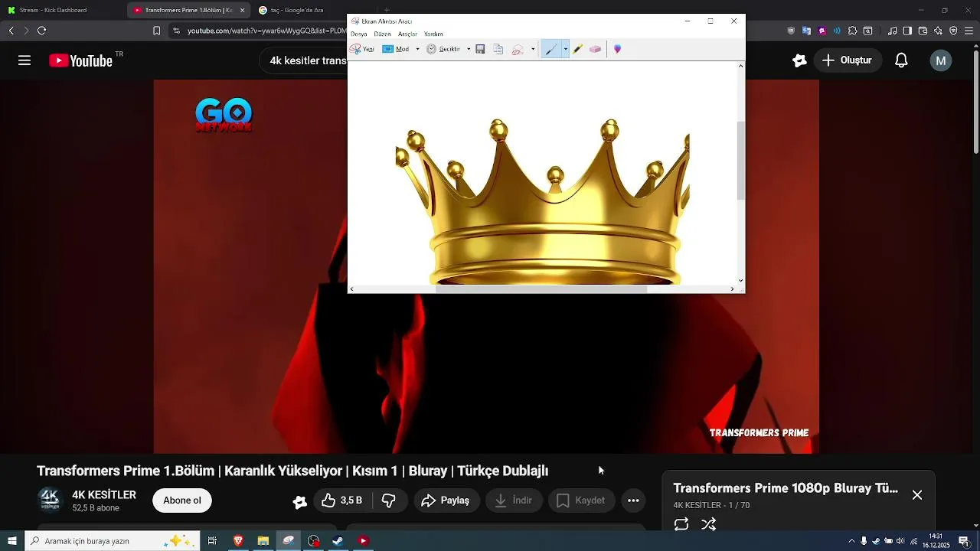
Task: Toggle browser sidebar panel icon
Action: (907, 31)
